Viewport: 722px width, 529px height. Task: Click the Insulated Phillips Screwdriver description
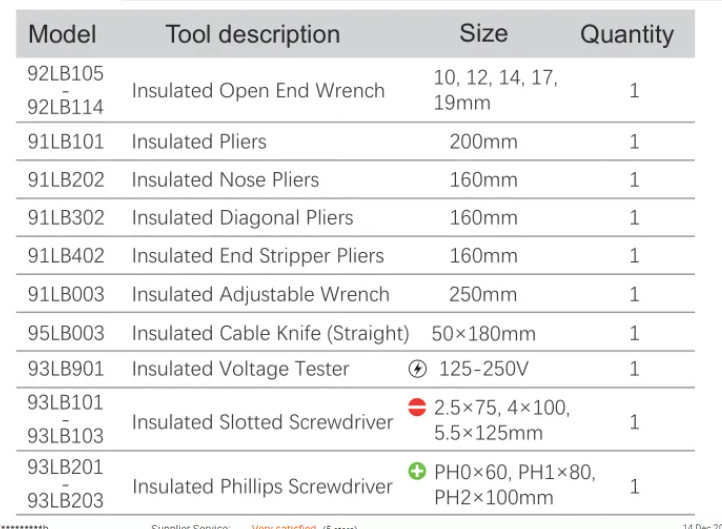(x=262, y=487)
